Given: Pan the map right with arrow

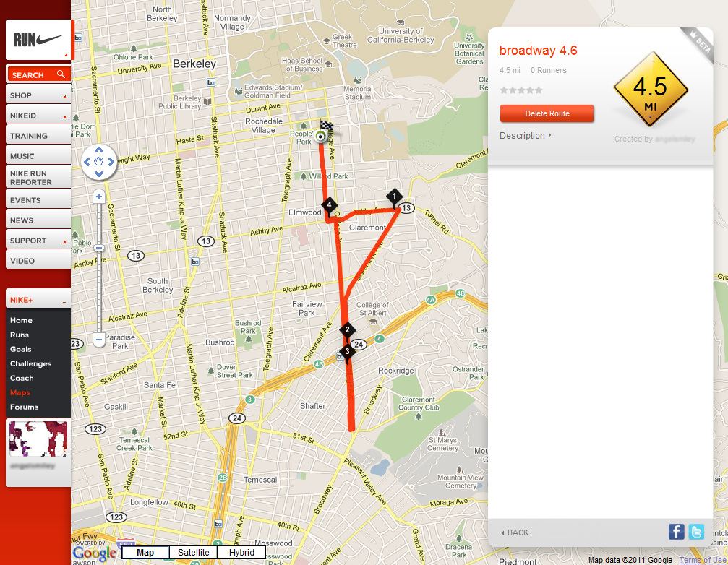Looking at the screenshot, I should 111,162.
